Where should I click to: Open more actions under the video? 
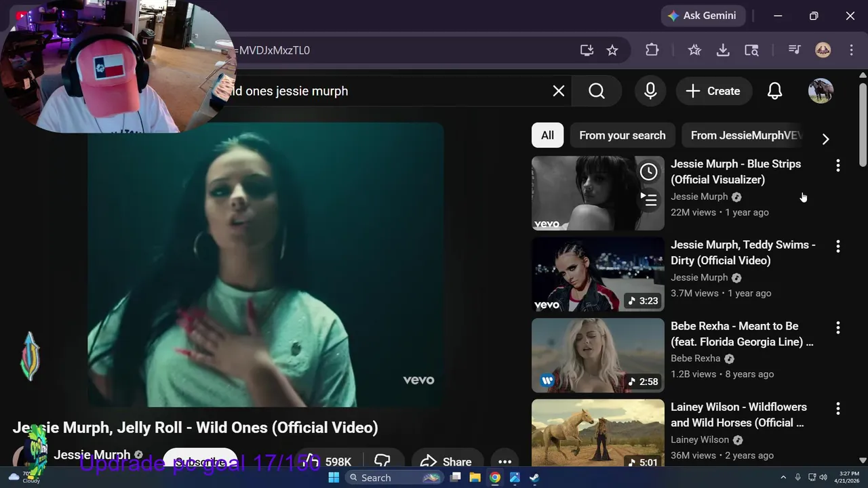(x=505, y=462)
